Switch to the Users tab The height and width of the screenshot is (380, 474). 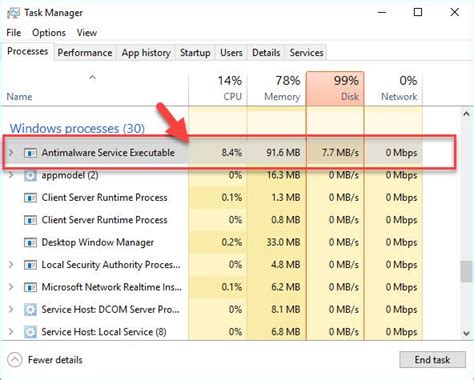[x=231, y=53]
